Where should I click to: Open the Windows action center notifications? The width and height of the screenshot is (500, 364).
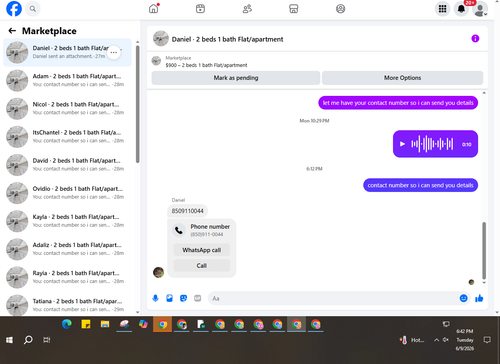point(487,340)
